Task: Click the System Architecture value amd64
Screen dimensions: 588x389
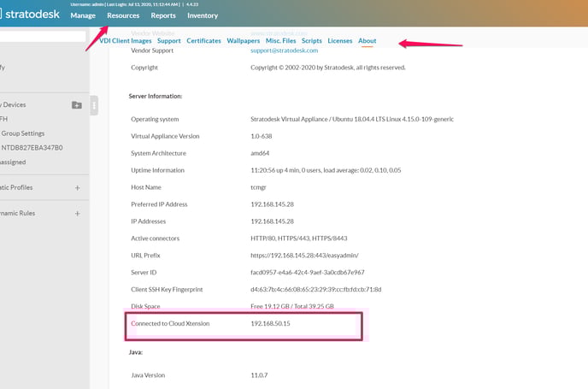Action: pyautogui.click(x=260, y=153)
